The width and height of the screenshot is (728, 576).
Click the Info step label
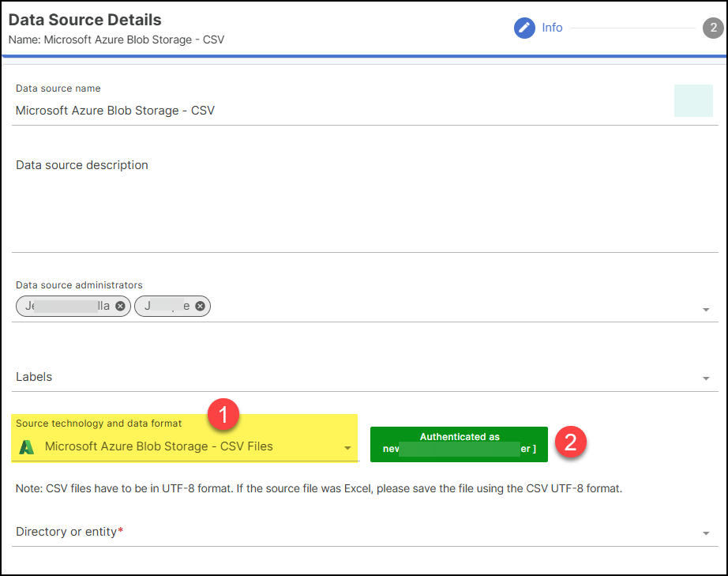pos(552,28)
